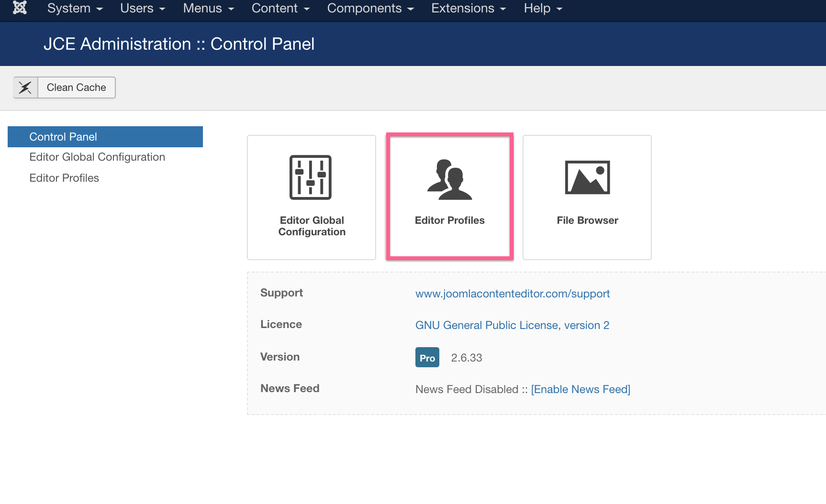Open the Content menu
Screen dimensions: 826x504
click(281, 8)
